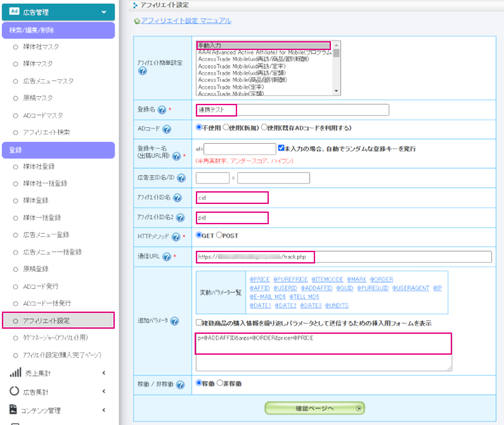Screen dimensions: 504x425
Task: Select 非稼働 radio button
Action: coord(220,383)
